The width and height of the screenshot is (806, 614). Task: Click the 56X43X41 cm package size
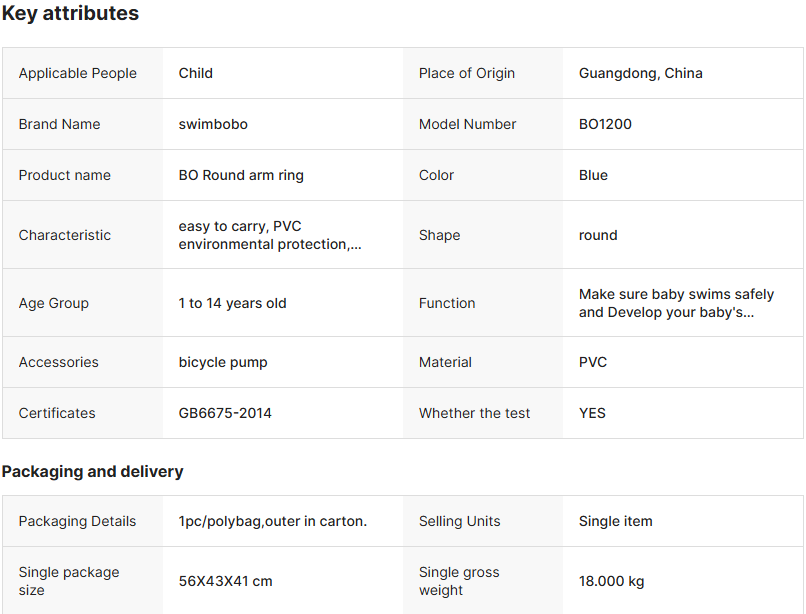click(225, 581)
